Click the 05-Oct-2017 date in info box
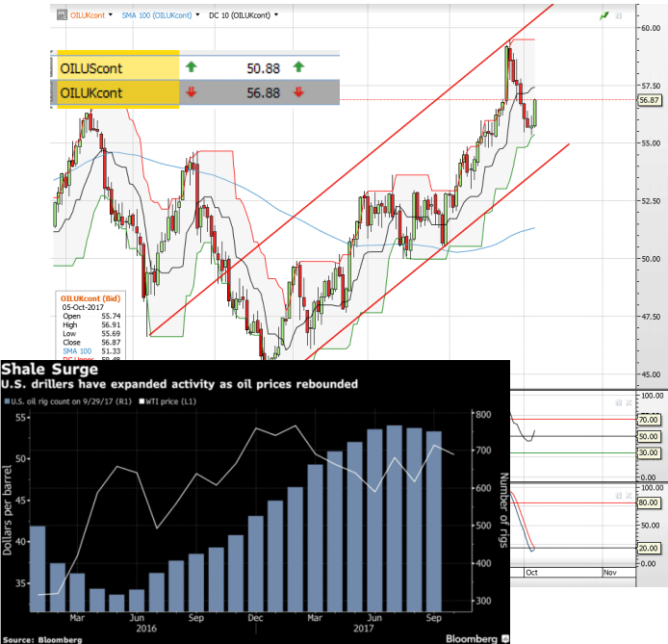668x644 pixels. (83, 307)
